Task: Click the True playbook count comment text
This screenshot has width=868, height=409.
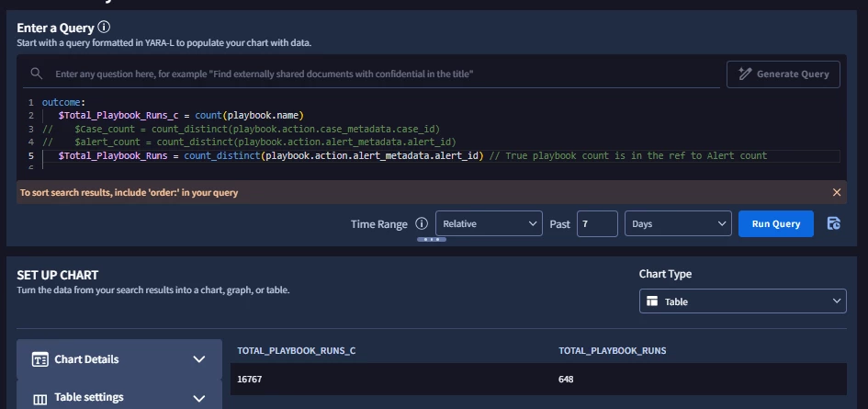Action: (x=628, y=155)
